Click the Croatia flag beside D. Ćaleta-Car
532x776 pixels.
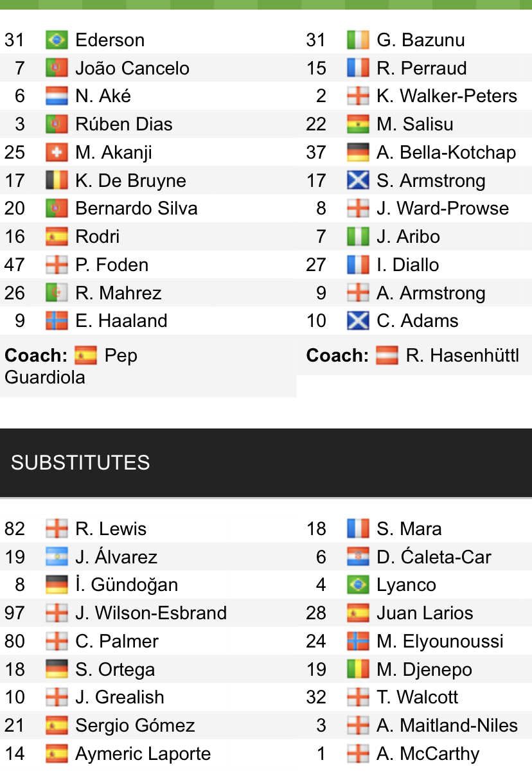358,557
